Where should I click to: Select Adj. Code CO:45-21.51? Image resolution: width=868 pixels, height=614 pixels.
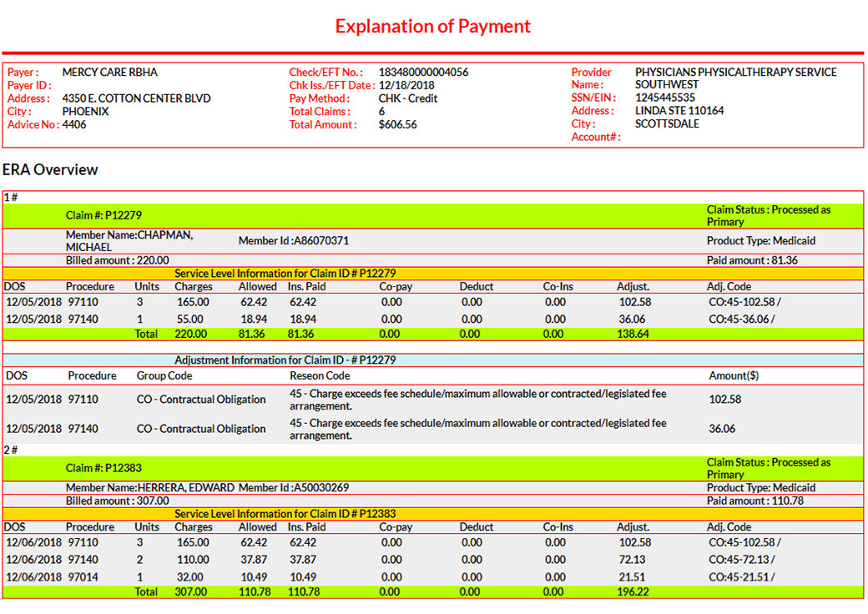coord(742,577)
